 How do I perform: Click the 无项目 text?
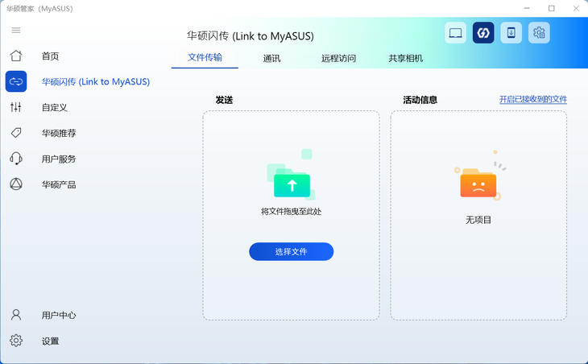pyautogui.click(x=478, y=220)
